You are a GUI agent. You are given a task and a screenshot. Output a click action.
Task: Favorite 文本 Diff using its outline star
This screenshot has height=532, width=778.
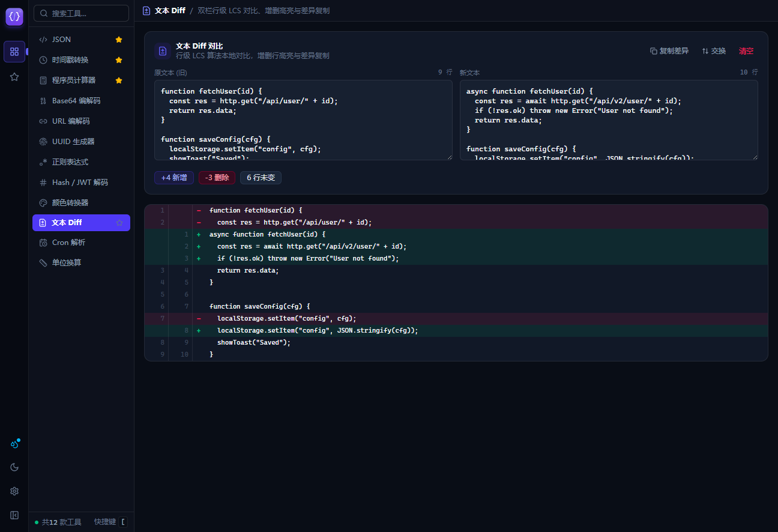pyautogui.click(x=119, y=223)
